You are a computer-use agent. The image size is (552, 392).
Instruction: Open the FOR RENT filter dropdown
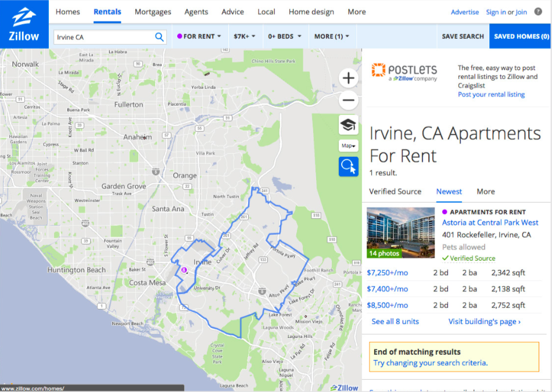click(x=199, y=36)
